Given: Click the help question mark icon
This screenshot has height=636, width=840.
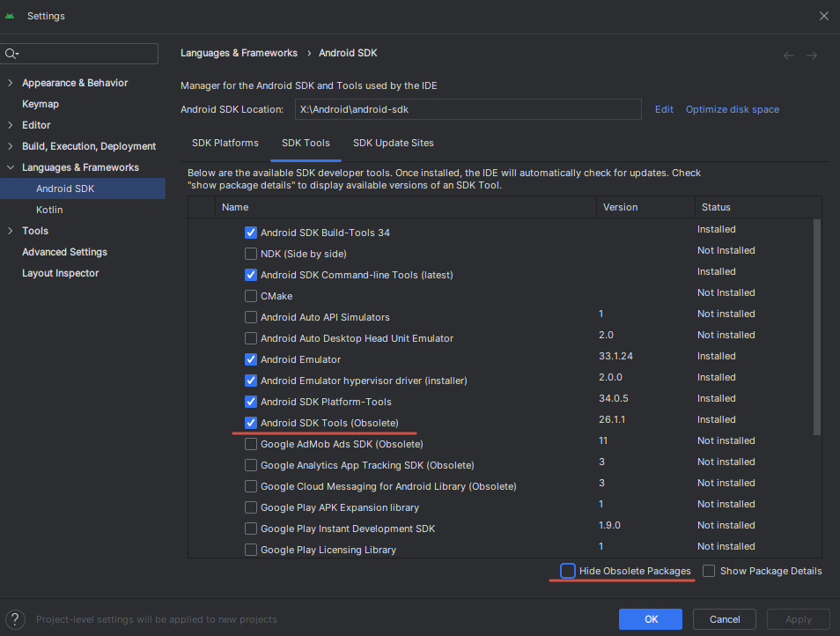Looking at the screenshot, I should (18, 619).
